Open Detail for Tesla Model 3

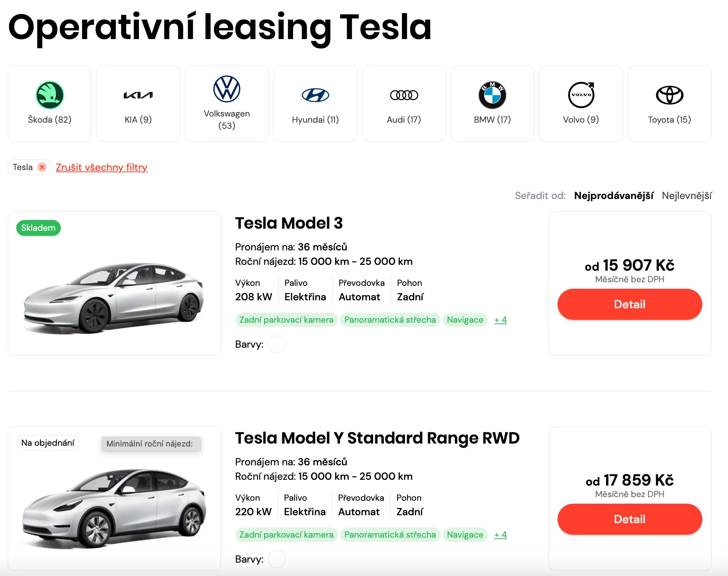click(630, 304)
